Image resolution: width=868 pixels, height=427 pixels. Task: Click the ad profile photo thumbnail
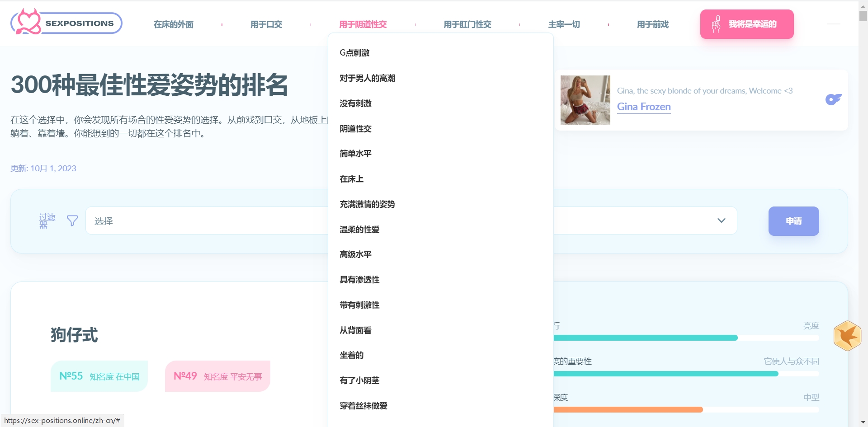click(x=585, y=100)
